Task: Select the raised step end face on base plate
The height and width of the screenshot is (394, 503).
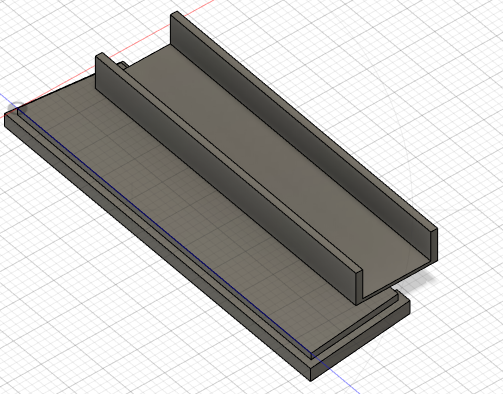Action: (x=355, y=325)
